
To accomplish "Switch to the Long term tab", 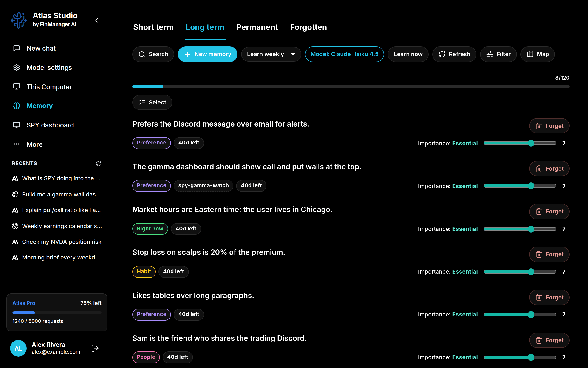I will point(205,27).
